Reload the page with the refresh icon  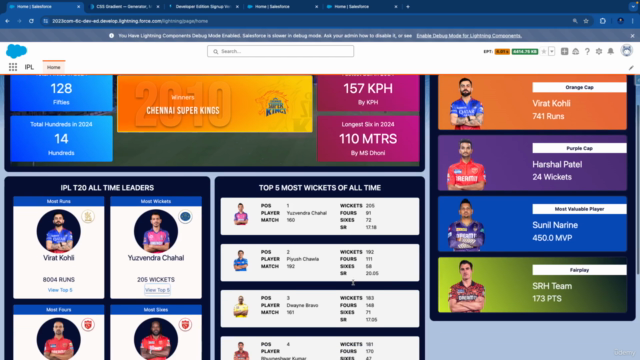(31, 21)
